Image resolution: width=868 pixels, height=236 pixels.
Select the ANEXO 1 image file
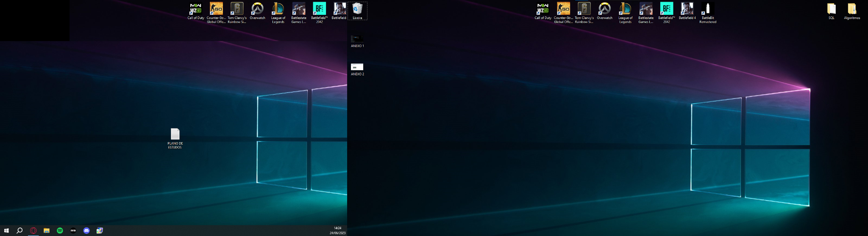point(357,41)
